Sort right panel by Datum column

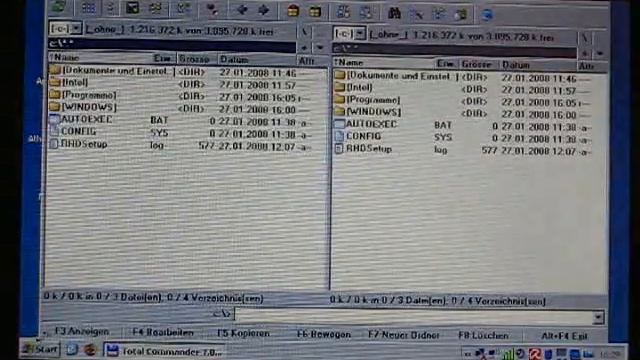point(538,65)
